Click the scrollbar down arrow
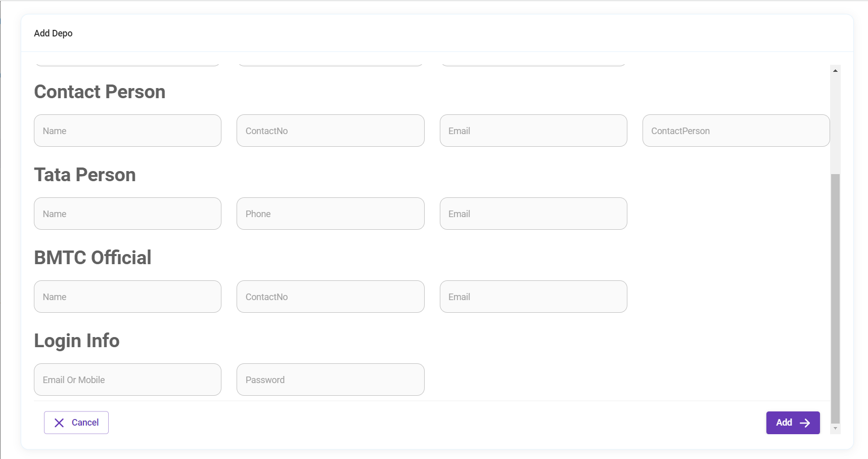The width and height of the screenshot is (868, 459). click(835, 429)
